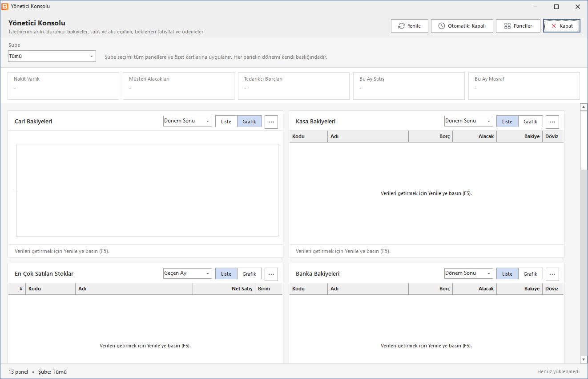Select Liste view in En Çok Satılan Stoklar
Viewport: 588px width, 379px height.
point(226,274)
